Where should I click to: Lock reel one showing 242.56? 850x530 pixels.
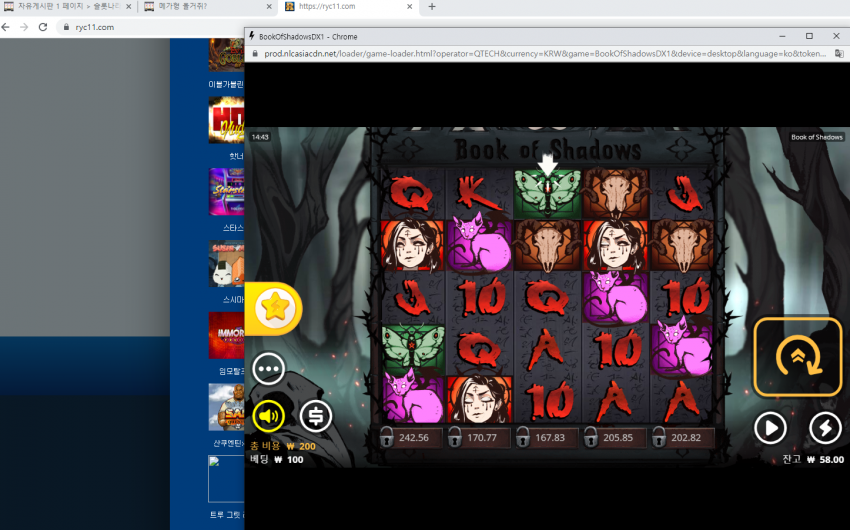coord(411,437)
